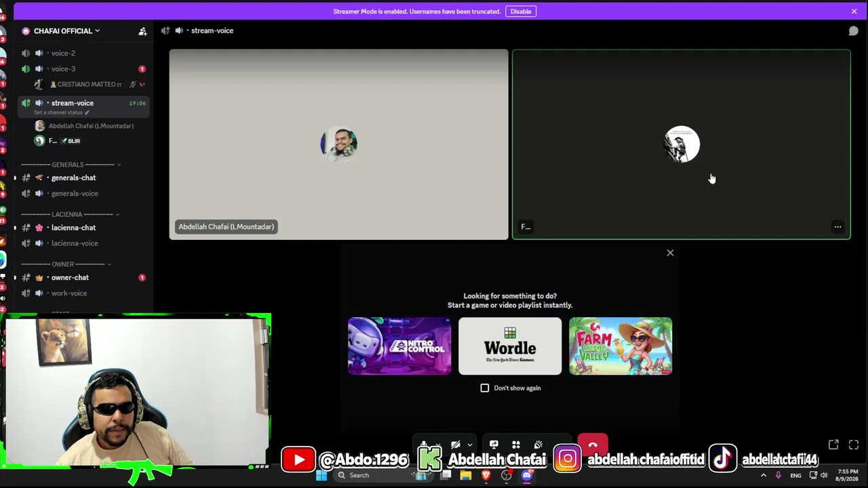Edit the Set a channel status text
Viewport: 868px width, 488px height.
pyautogui.click(x=62, y=113)
